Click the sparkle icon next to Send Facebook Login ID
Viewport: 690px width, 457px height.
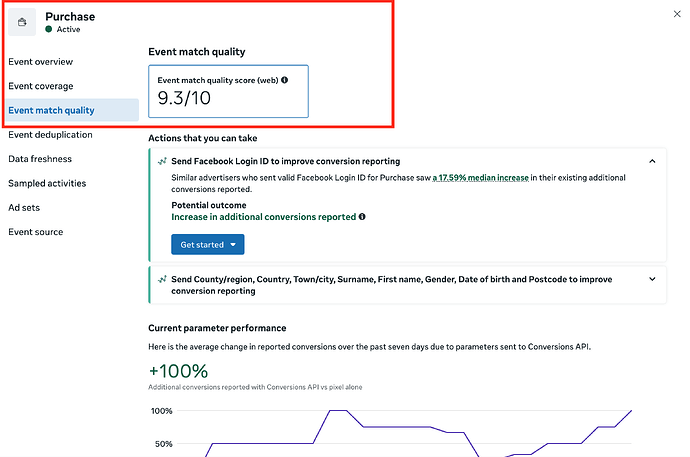[x=162, y=161]
